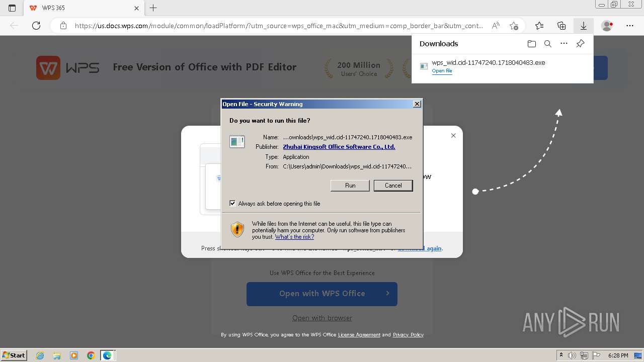The image size is (644, 362).
Task: Click the download again link
Action: pos(420,248)
